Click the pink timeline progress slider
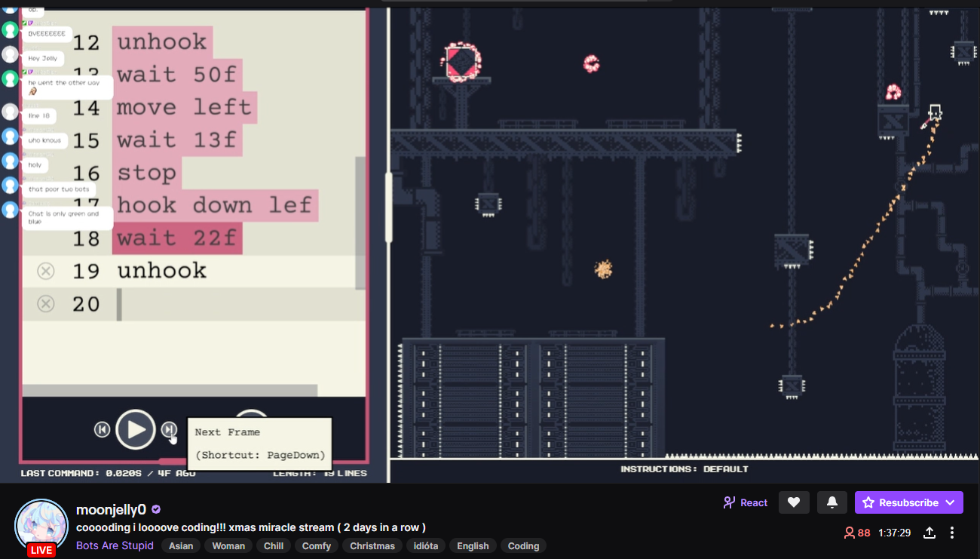This screenshot has height=559, width=980. tap(173, 461)
